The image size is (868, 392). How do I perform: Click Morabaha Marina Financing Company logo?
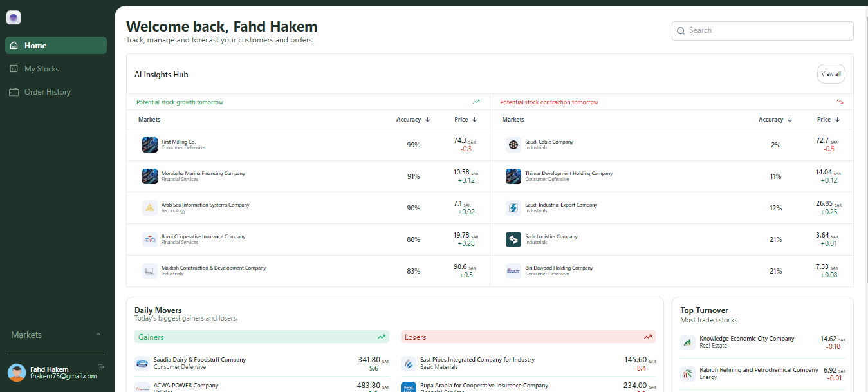[150, 176]
